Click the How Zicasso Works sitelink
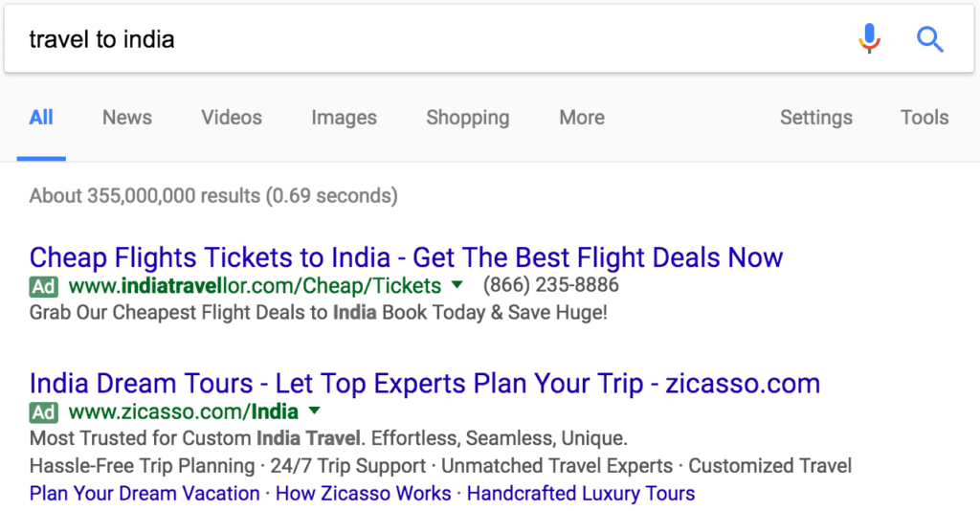The height and width of the screenshot is (511, 980). click(364, 494)
